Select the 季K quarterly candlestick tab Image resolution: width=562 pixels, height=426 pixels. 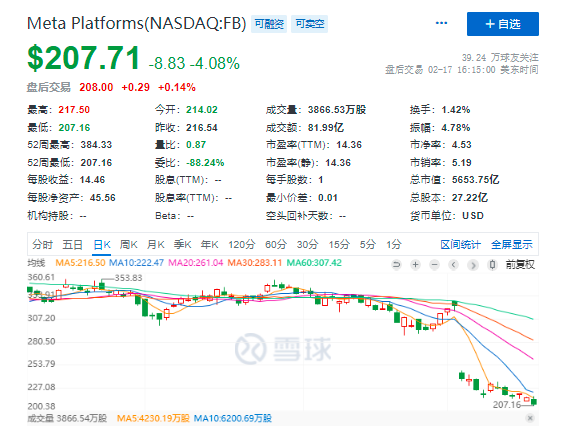coord(182,245)
